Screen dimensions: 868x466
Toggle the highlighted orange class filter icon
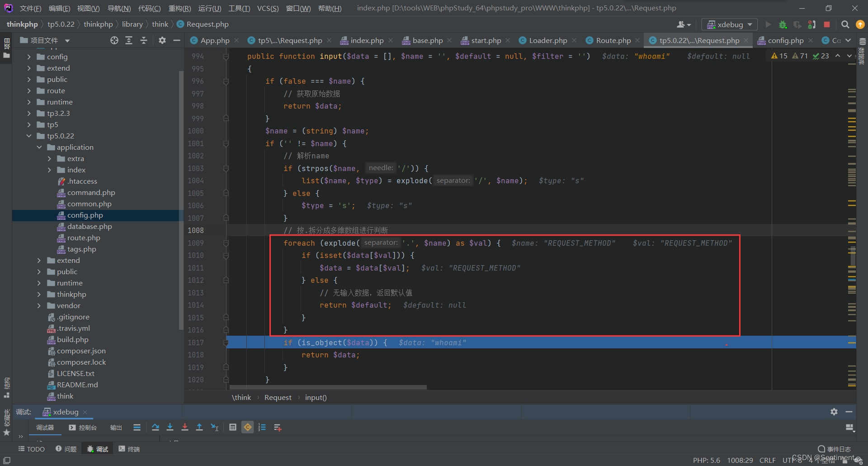click(248, 428)
